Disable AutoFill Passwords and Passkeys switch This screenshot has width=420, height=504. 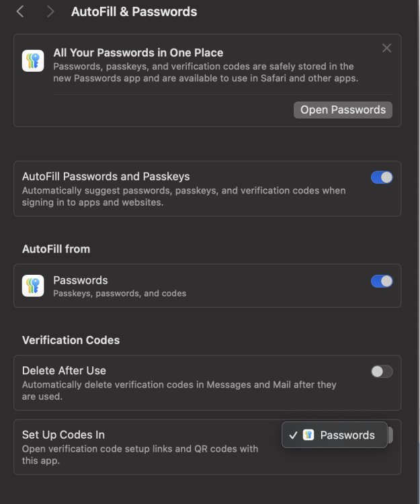382,177
